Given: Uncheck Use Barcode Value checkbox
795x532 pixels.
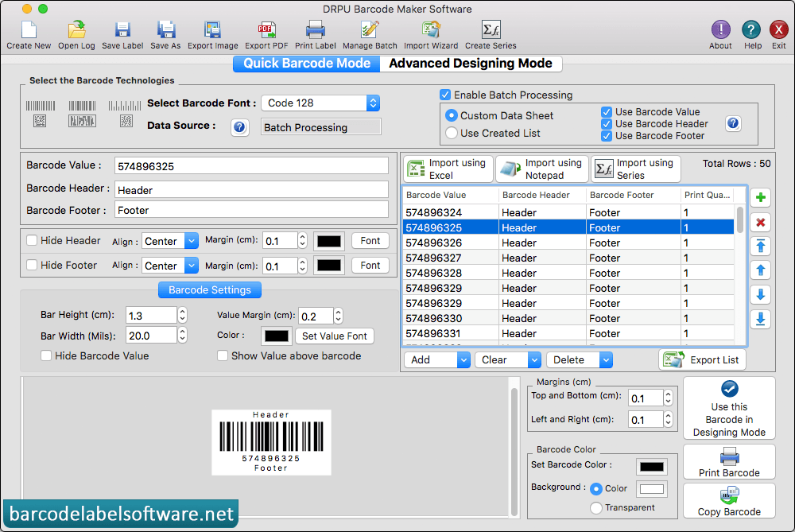Looking at the screenshot, I should pos(607,111).
